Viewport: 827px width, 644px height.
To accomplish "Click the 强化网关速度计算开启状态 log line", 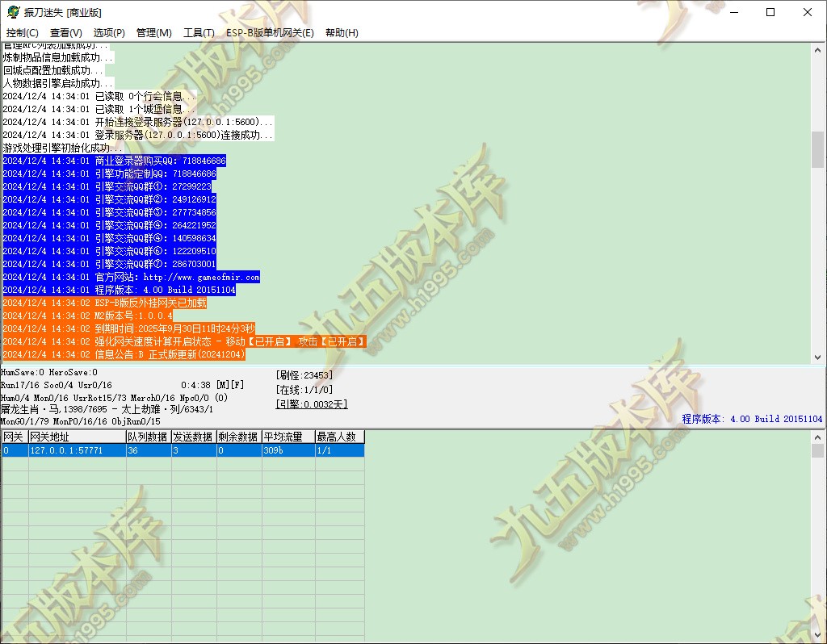I will point(184,341).
